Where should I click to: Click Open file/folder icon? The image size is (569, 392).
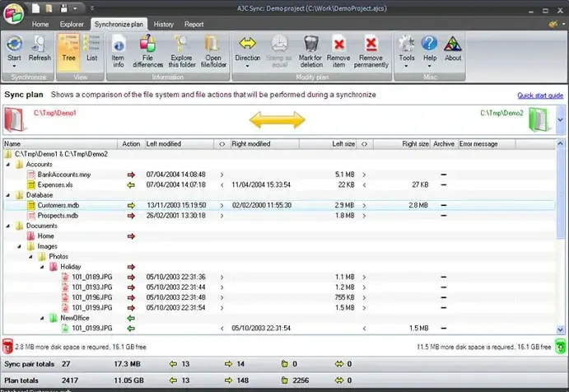[213, 44]
